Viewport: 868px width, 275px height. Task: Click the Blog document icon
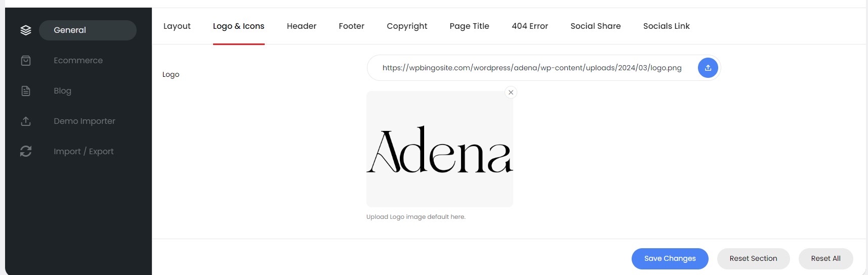coord(26,91)
